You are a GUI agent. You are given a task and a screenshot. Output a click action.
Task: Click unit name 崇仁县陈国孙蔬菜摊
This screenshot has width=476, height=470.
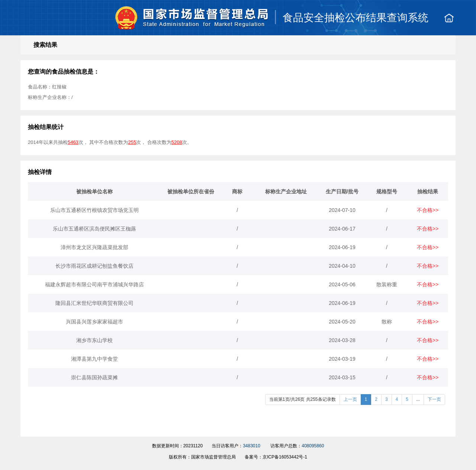[94, 378]
